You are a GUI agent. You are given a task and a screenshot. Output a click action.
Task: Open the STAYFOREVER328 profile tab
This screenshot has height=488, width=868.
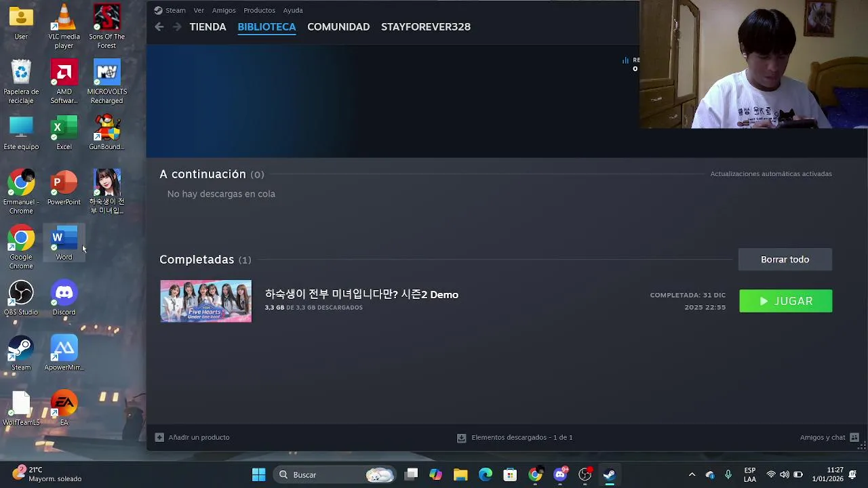click(426, 26)
